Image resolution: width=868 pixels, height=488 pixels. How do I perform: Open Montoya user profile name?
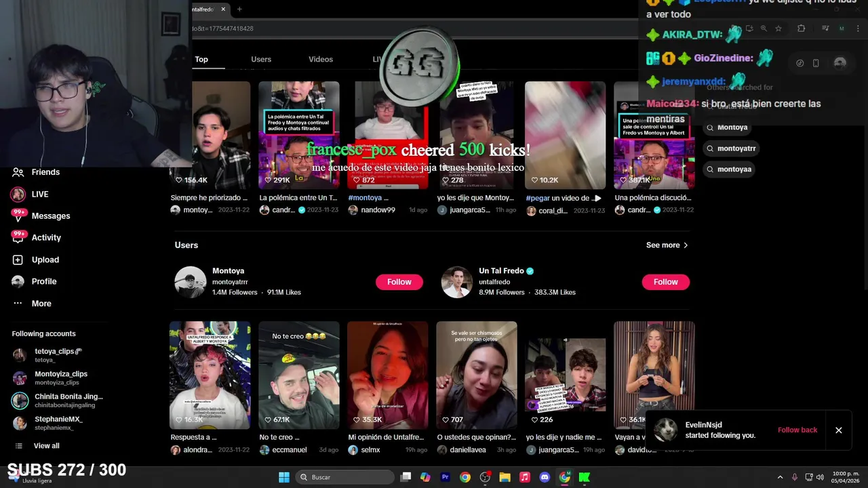(x=228, y=271)
